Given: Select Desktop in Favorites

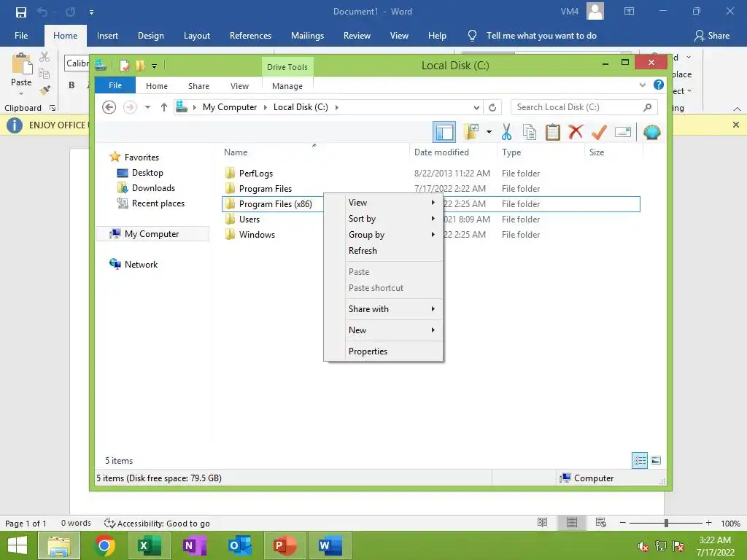Looking at the screenshot, I should (147, 173).
